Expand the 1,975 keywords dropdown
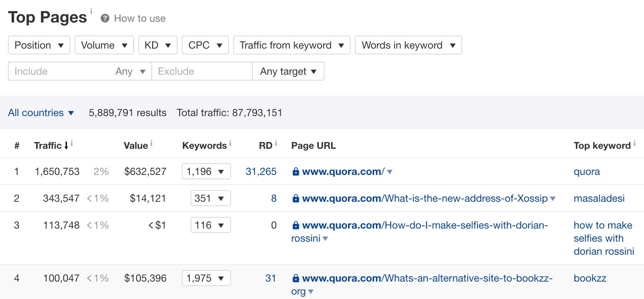Viewport: 644px width, 299px height. coord(206,278)
